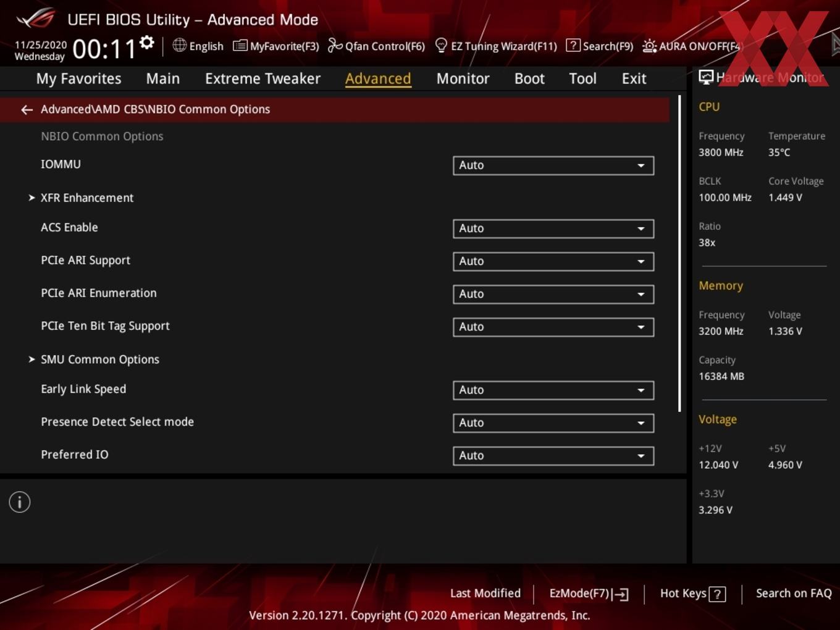Click the 00:11 clock display
840x630 pixels.
(x=104, y=49)
